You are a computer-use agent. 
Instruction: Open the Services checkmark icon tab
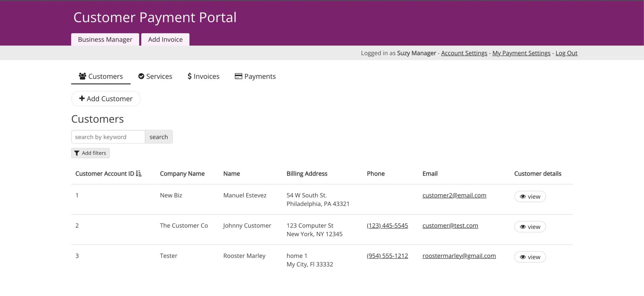[x=141, y=76]
